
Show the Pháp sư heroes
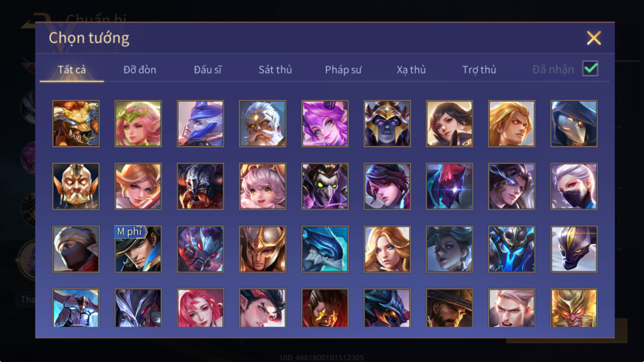[343, 70]
